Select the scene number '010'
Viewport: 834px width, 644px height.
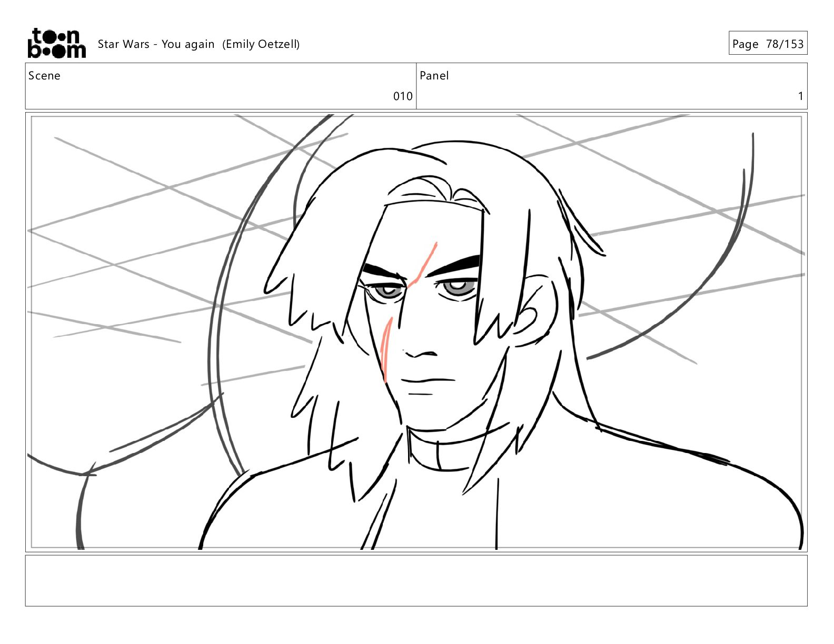point(403,96)
